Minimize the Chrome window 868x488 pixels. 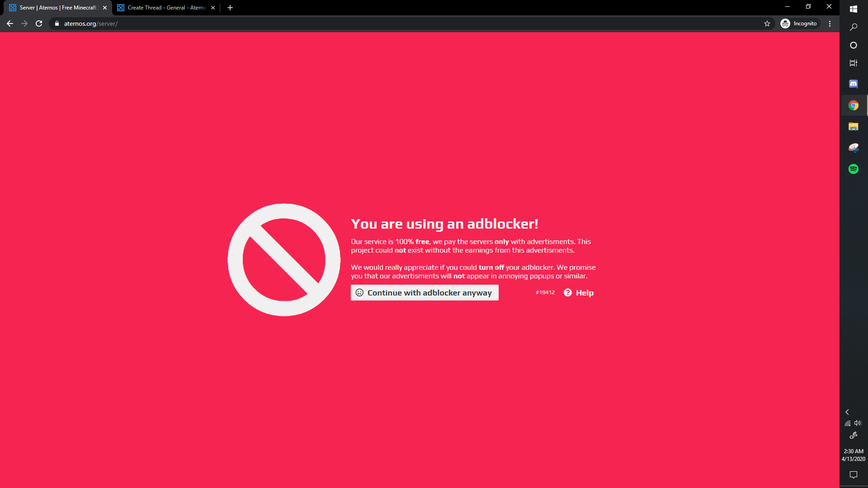(x=788, y=7)
